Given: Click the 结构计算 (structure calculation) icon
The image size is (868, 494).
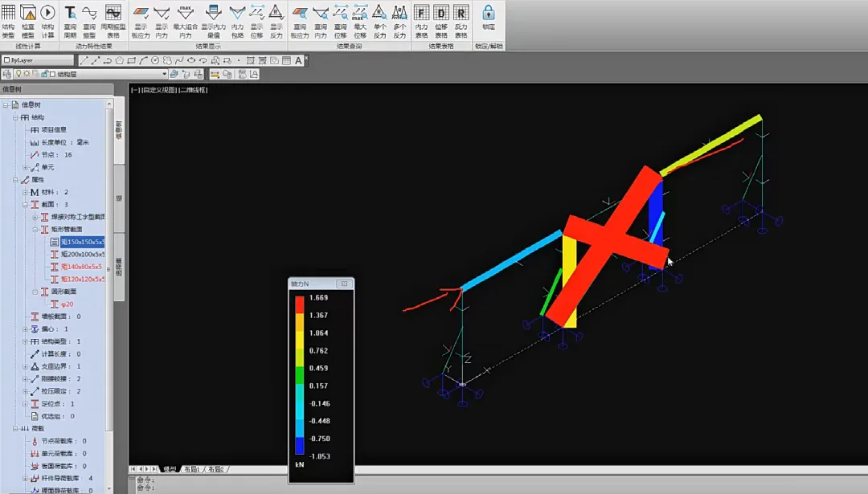Looking at the screenshot, I should [47, 13].
